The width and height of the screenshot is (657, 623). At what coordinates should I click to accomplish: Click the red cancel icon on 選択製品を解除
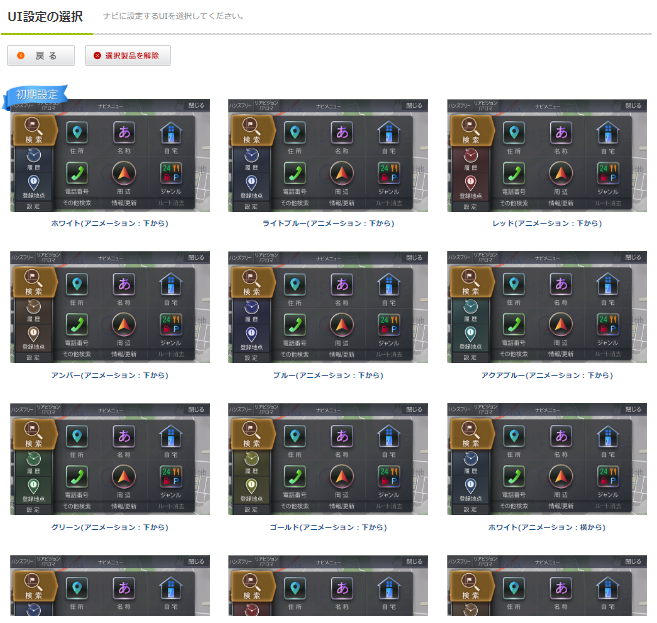coord(97,56)
